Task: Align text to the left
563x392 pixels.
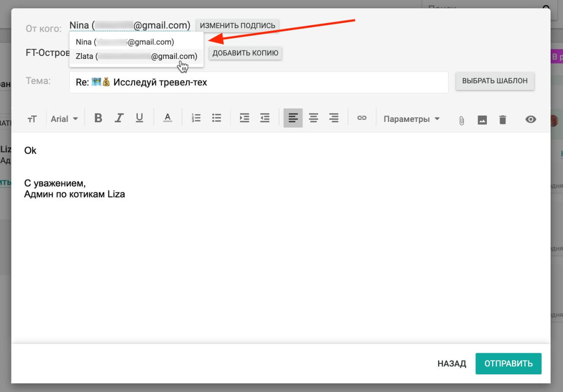Action: pyautogui.click(x=293, y=118)
